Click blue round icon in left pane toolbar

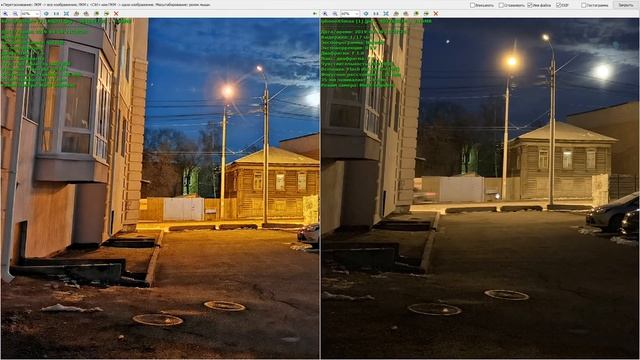point(46,13)
